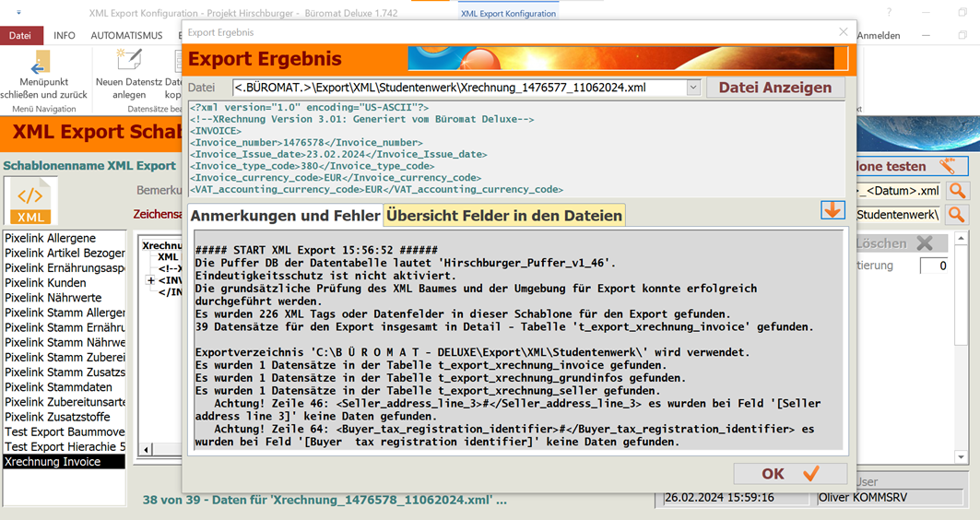Open the AUTOMATISMUS ribbon tab

[126, 36]
